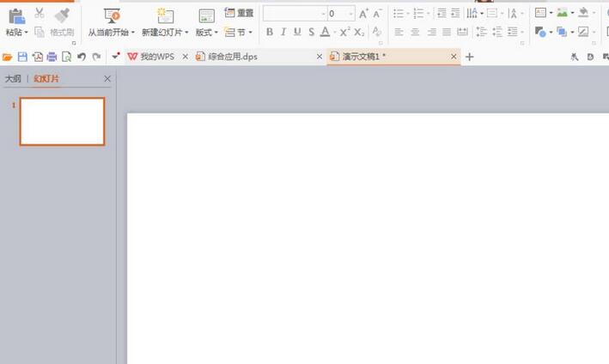Start slideshow via 从当前开始 icon
609x364 pixels.
coord(112,16)
